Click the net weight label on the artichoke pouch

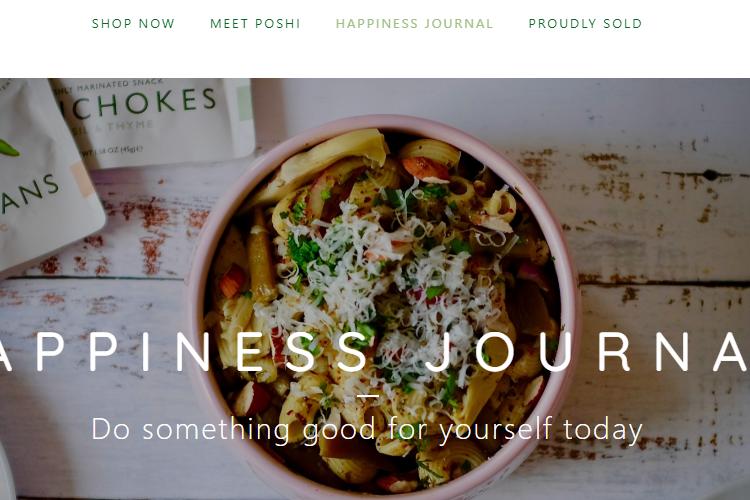click(x=112, y=150)
